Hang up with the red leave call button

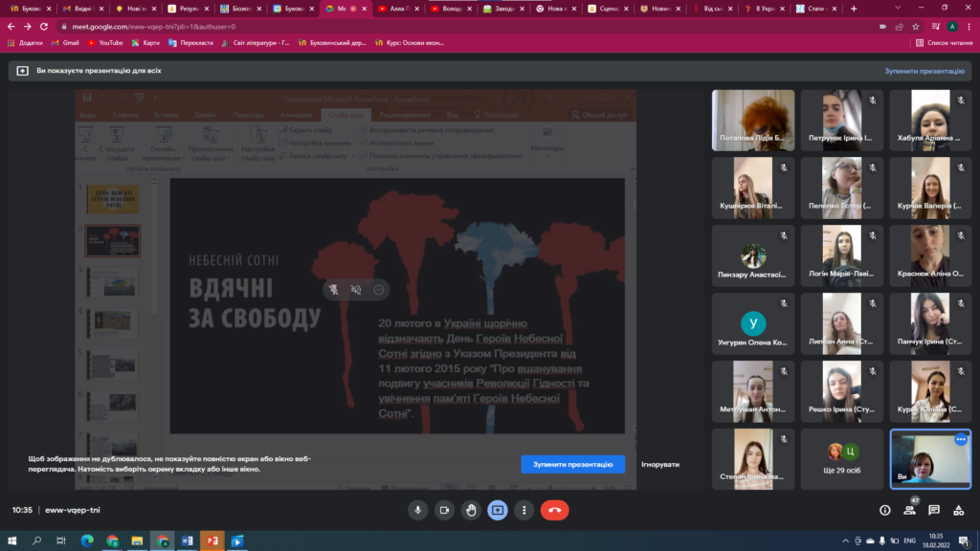coord(555,510)
